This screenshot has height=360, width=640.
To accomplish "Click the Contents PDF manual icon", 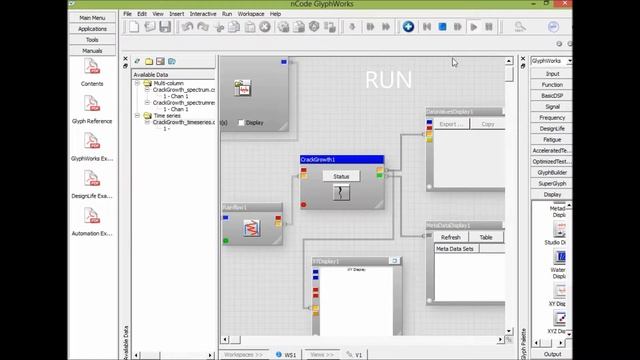I will pos(92,67).
